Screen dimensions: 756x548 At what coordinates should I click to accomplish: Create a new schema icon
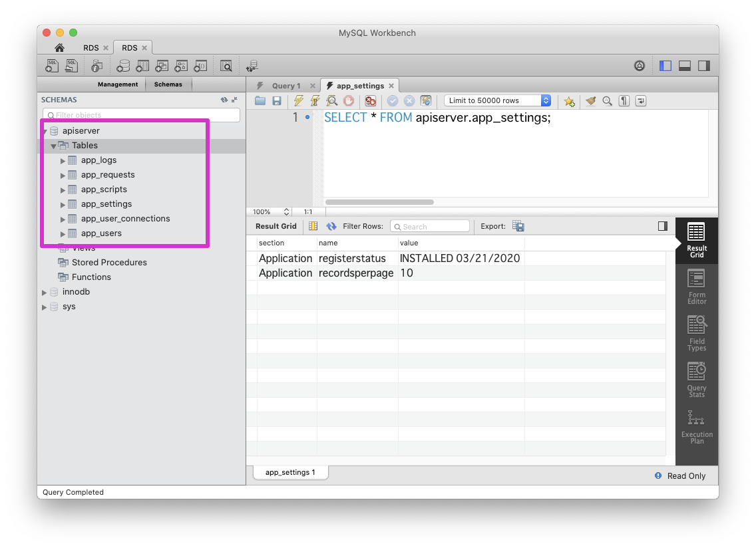click(123, 66)
